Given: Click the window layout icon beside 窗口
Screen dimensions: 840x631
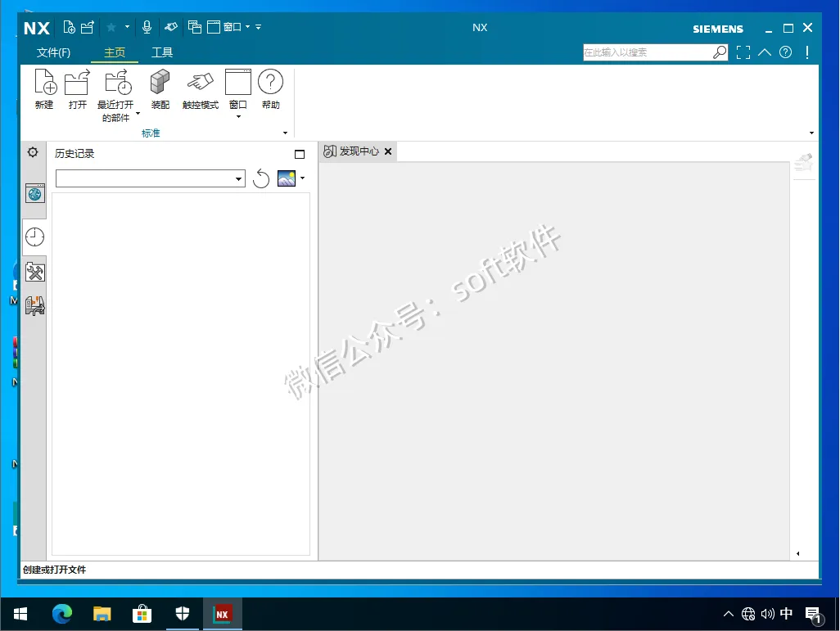Looking at the screenshot, I should click(x=214, y=27).
